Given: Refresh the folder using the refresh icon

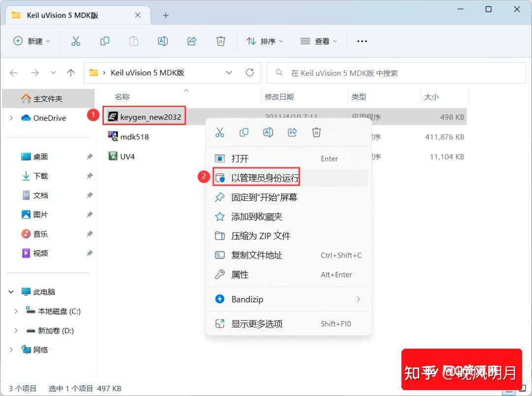Looking at the screenshot, I should tap(250, 72).
